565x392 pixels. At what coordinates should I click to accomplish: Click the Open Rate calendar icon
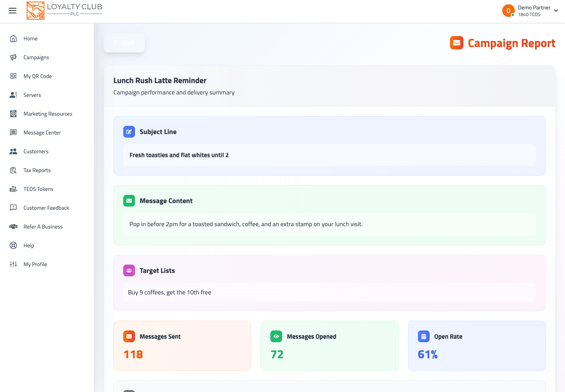424,336
